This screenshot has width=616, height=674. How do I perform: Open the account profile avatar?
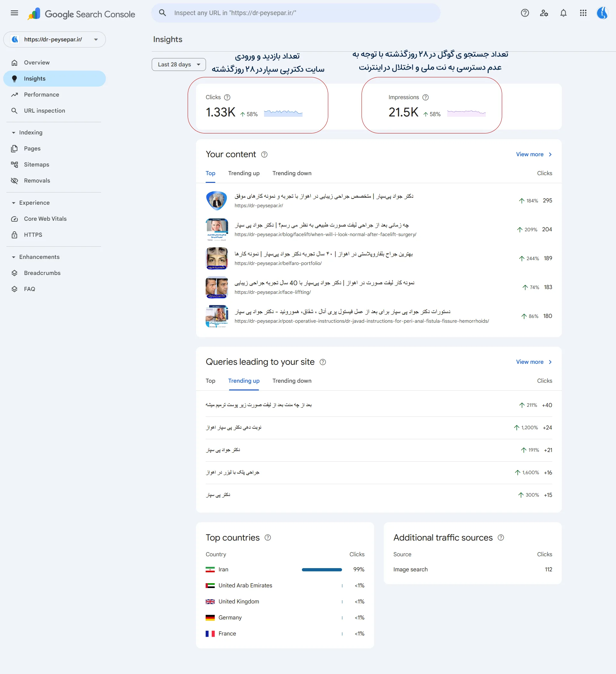[602, 13]
